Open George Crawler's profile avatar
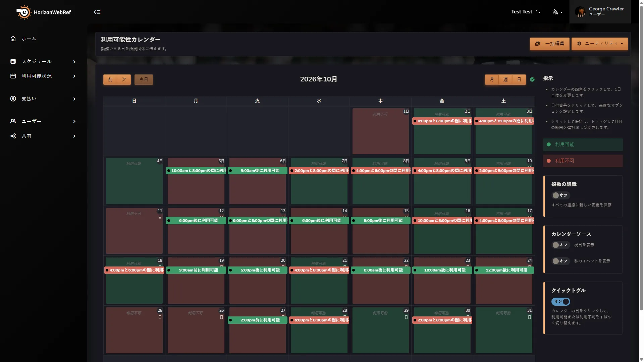This screenshot has height=362, width=644. 580,12
